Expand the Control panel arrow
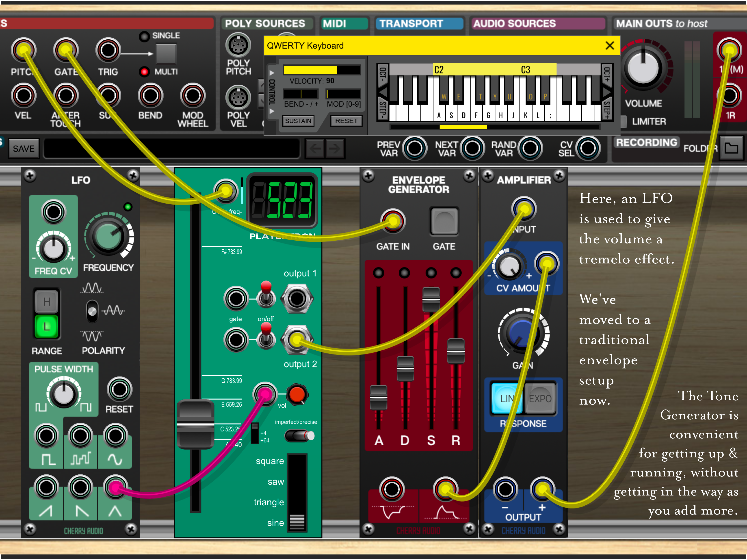 (x=272, y=73)
